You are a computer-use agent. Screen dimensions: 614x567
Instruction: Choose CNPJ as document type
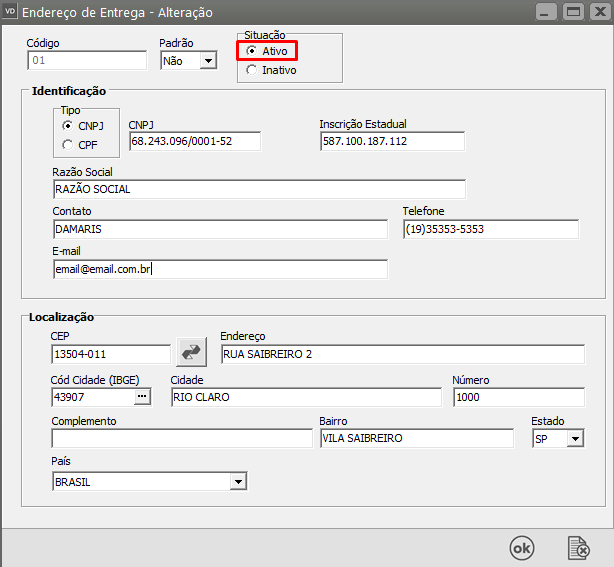pyautogui.click(x=67, y=126)
